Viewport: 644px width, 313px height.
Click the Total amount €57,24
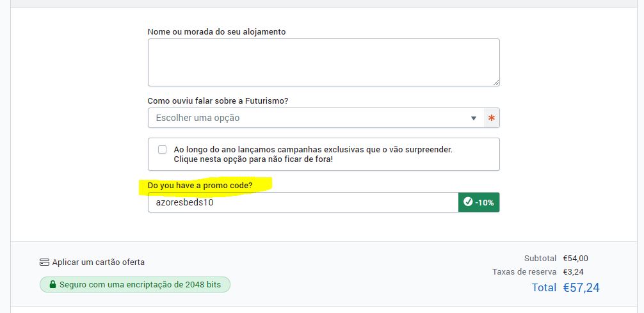click(x=581, y=287)
